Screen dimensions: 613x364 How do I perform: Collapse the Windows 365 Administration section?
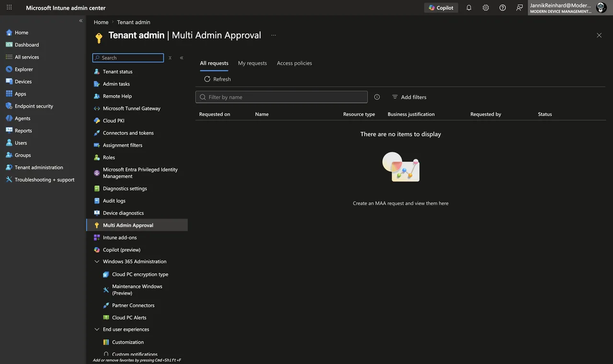(x=97, y=262)
